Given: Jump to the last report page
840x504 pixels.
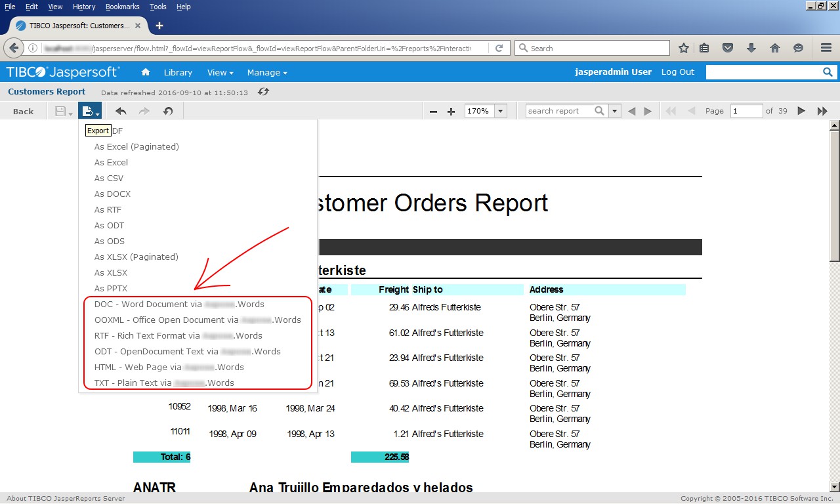Looking at the screenshot, I should coord(822,112).
